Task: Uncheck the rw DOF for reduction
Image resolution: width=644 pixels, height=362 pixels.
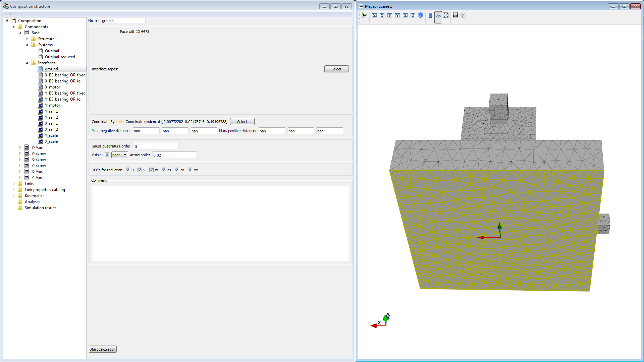Action: pyautogui.click(x=190, y=170)
